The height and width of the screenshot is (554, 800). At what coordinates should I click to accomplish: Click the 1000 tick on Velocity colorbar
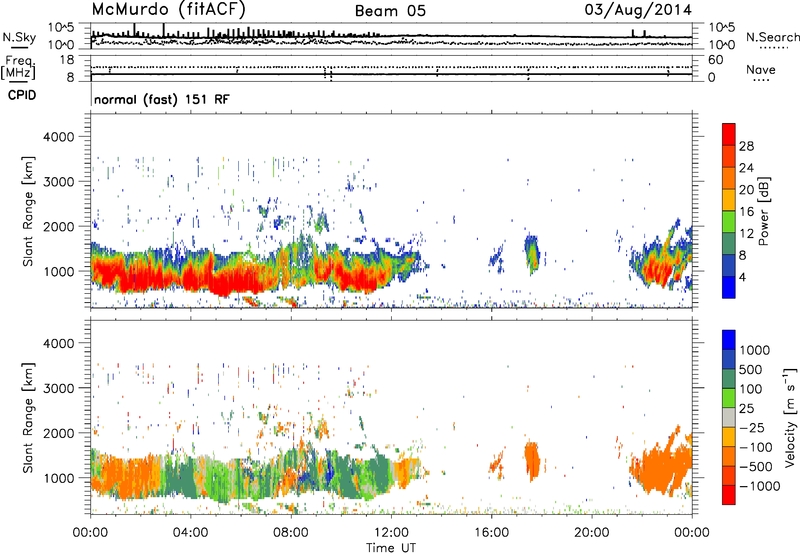point(754,350)
